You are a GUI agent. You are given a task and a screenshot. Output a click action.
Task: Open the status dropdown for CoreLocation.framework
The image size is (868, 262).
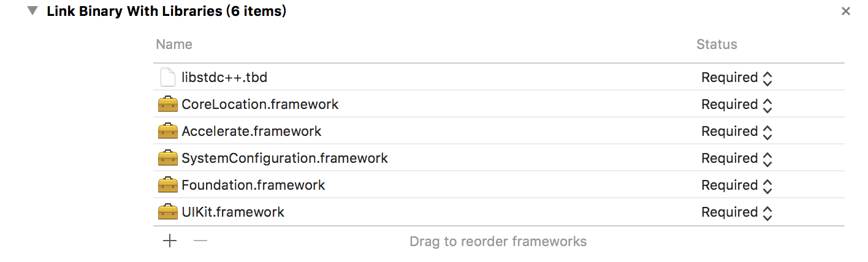point(737,105)
